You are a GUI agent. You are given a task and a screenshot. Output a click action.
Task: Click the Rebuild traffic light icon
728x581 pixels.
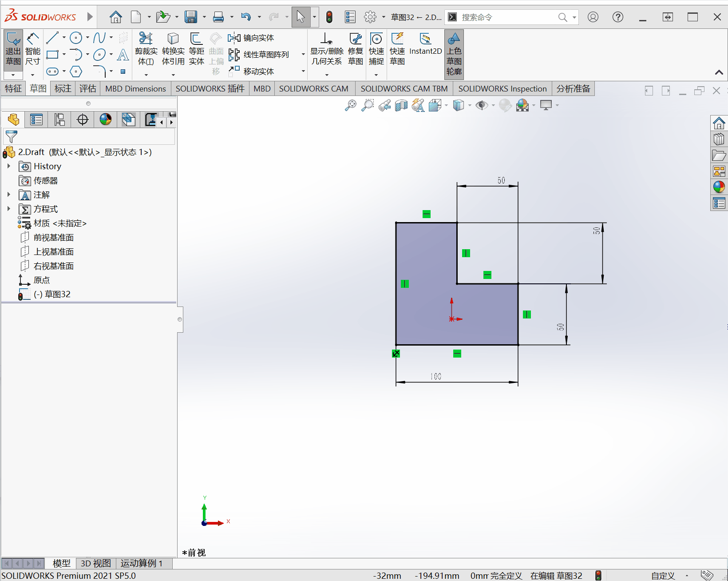click(329, 17)
